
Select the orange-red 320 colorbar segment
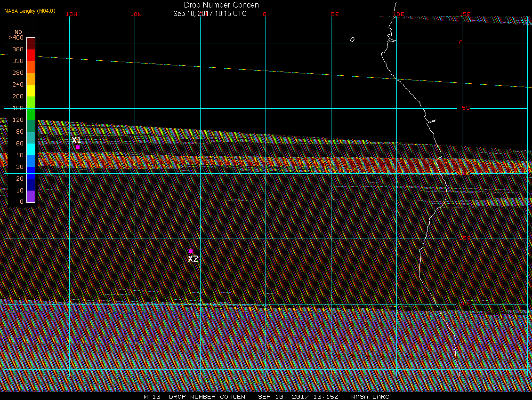click(x=31, y=67)
